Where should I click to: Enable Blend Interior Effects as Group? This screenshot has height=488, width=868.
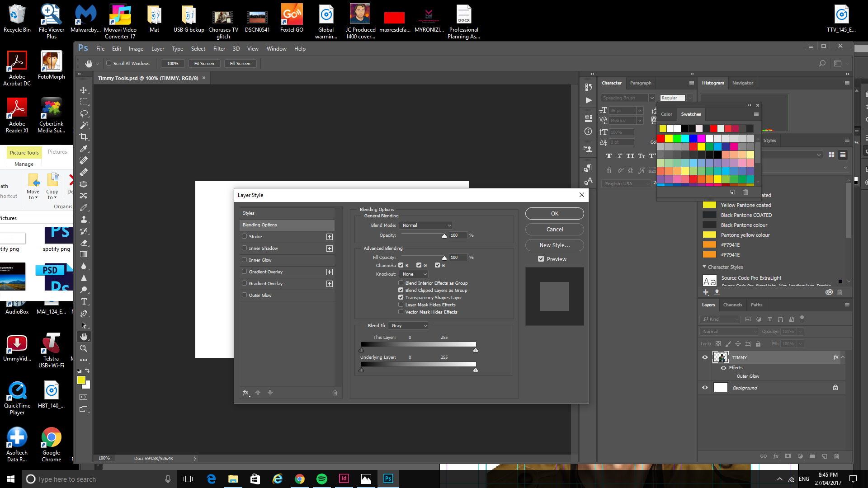pos(401,283)
